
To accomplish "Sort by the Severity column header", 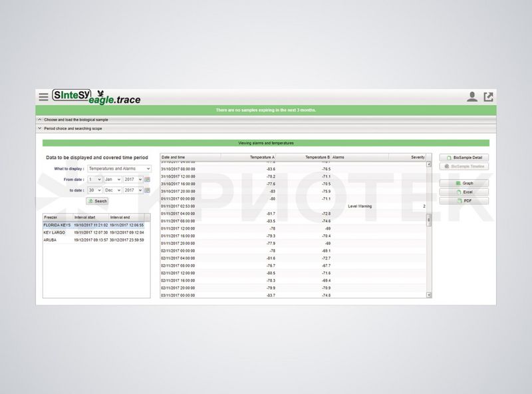I will pos(408,157).
